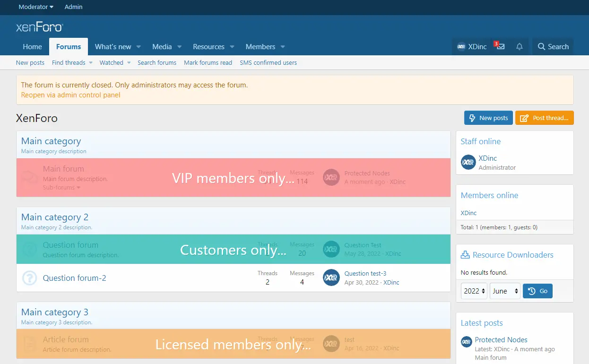Open the Search box in header

click(553, 47)
